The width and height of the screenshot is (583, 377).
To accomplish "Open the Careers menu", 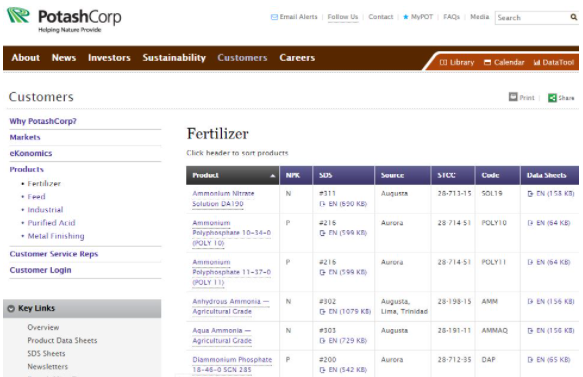I will (297, 58).
